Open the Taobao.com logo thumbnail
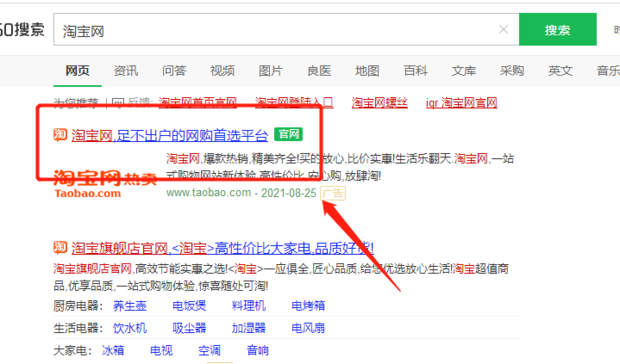620x364 pixels. 105,184
